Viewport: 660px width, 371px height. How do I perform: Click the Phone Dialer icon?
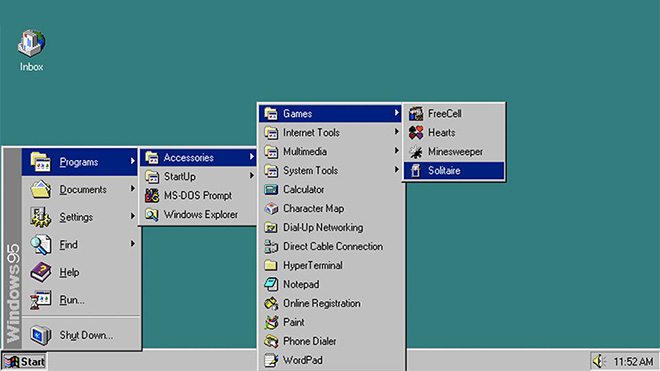[271, 341]
